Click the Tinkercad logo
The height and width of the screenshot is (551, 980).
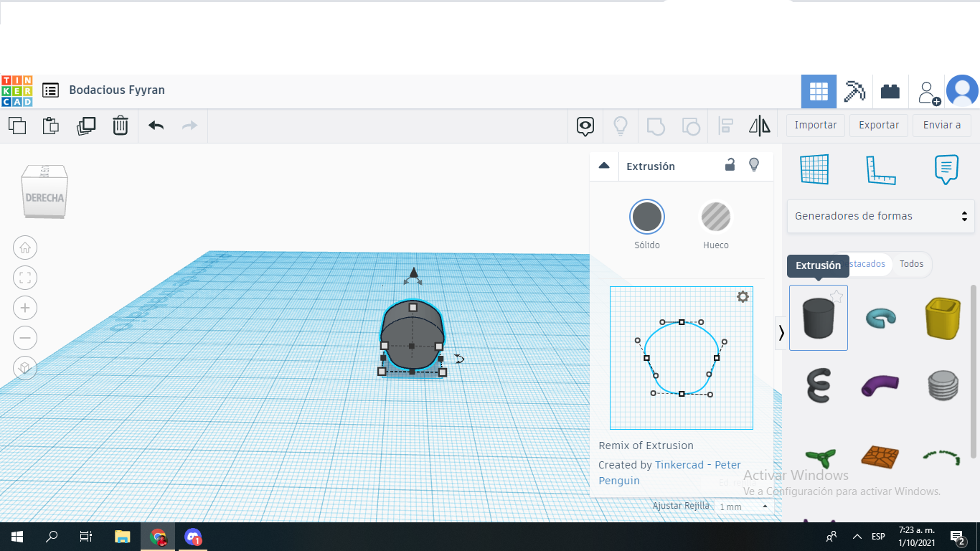pyautogui.click(x=17, y=90)
